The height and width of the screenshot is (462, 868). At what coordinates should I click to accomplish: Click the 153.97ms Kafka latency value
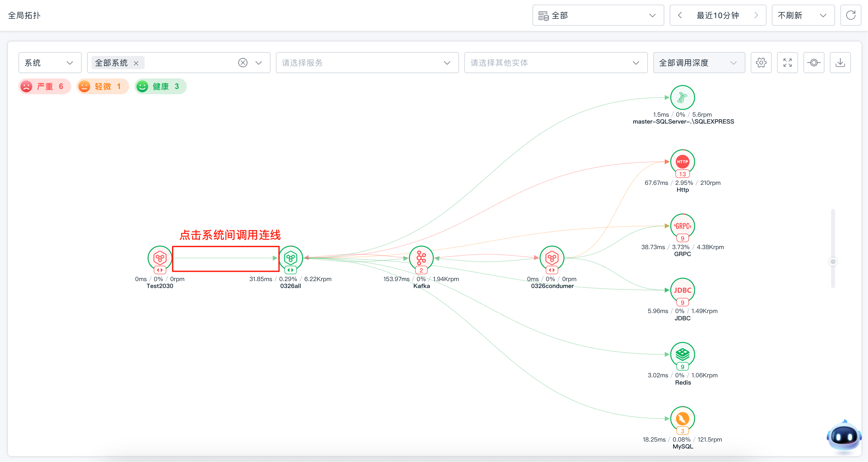pyautogui.click(x=397, y=279)
